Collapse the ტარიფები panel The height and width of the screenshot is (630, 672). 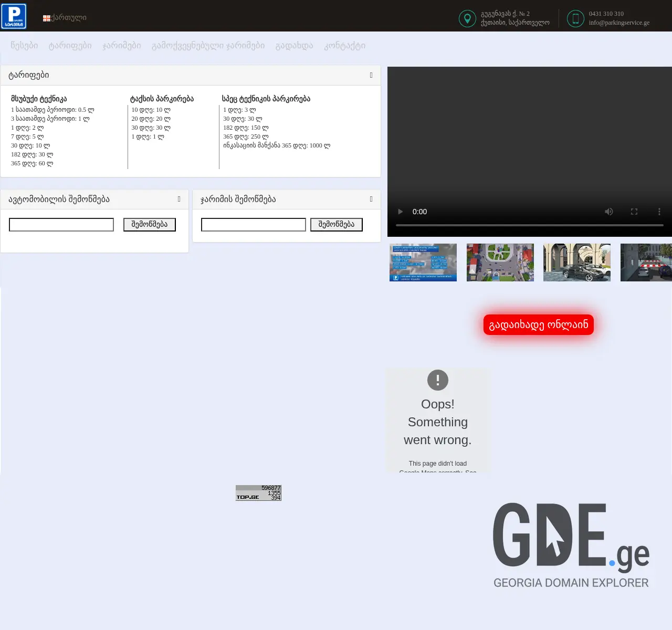point(371,75)
